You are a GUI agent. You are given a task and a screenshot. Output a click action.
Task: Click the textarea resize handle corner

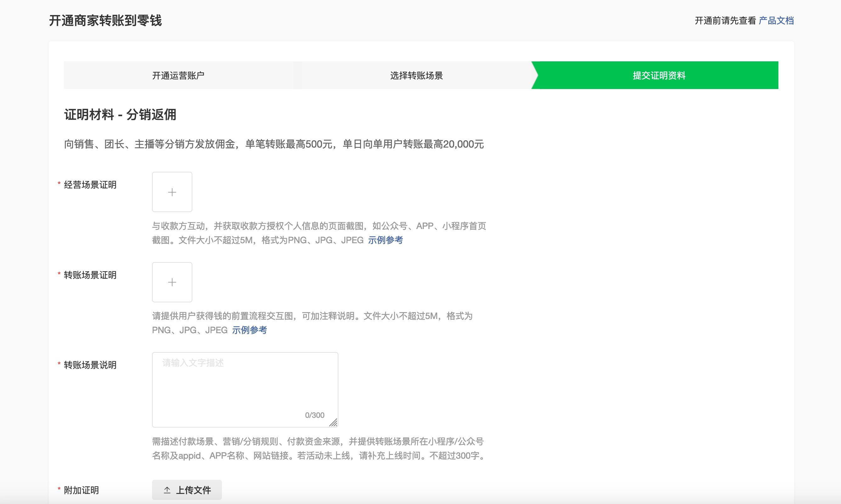point(334,423)
